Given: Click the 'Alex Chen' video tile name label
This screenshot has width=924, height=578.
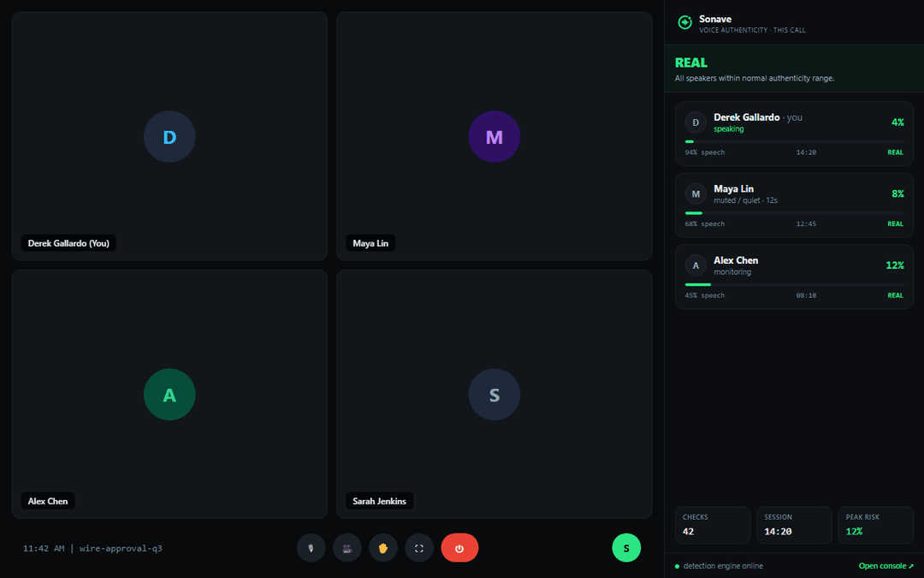Looking at the screenshot, I should [x=48, y=501].
